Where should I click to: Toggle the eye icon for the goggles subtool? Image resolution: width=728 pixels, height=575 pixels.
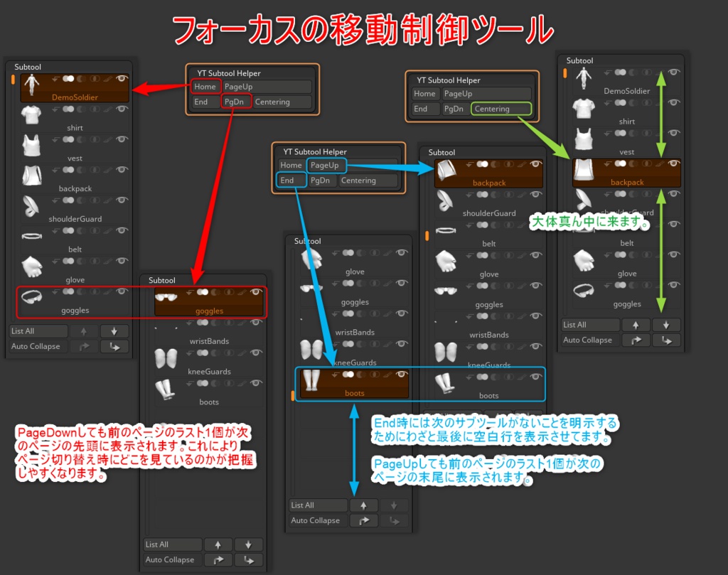point(122,291)
